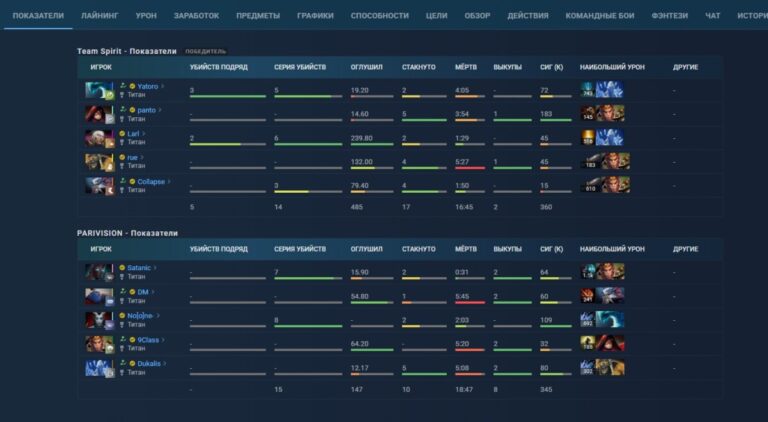768x422 pixels.
Task: Click No[o]ne-'s kill streak bar under 8
Action: 308,327
